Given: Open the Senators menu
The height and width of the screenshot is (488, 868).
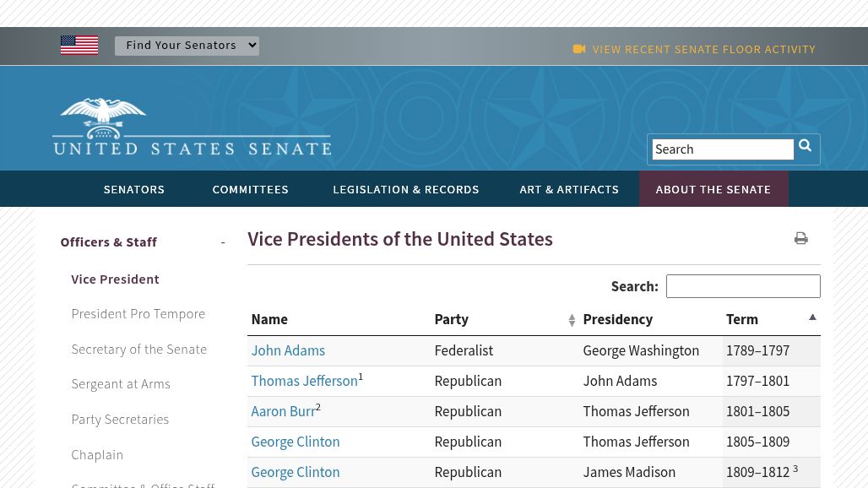Looking at the screenshot, I should 134,190.
